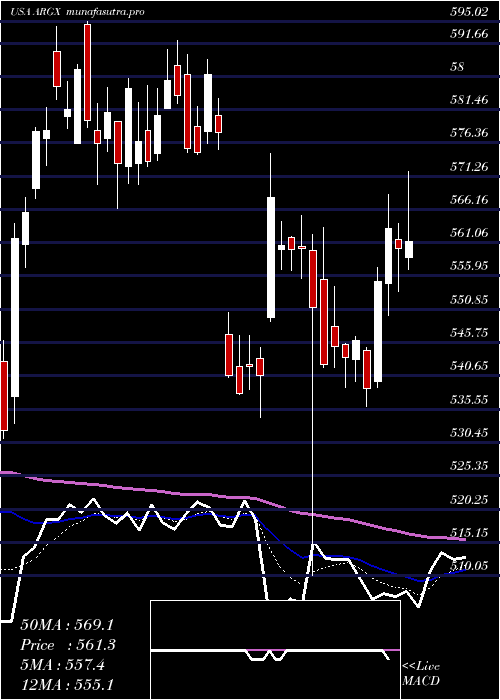Click the last white candle at chart's right end
500x700 pixels.
pyautogui.click(x=408, y=249)
